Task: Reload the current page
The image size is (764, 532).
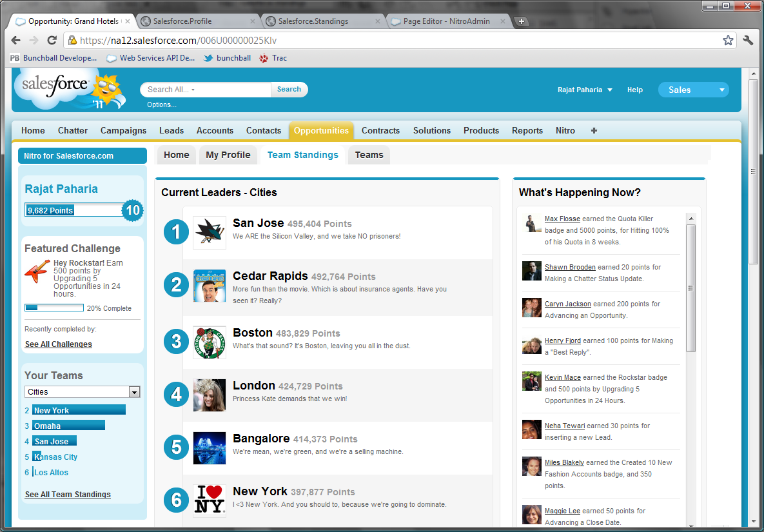Action: pyautogui.click(x=52, y=41)
